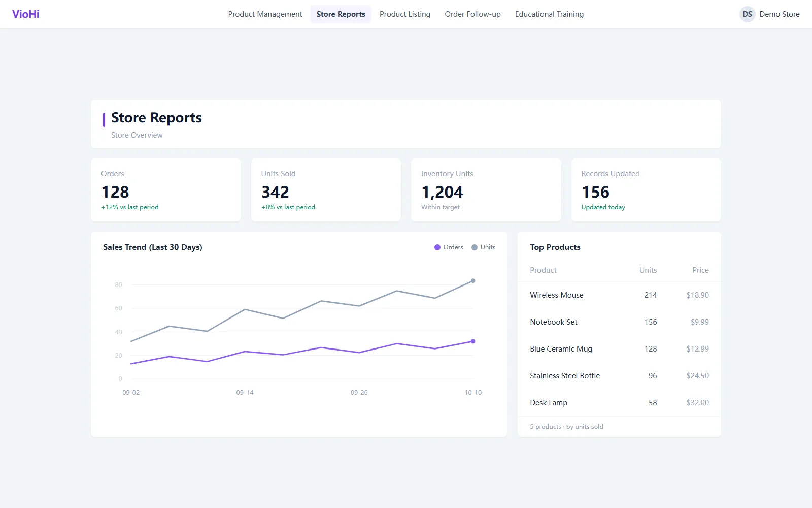Click the Units Sold value 342
Screen dimensions: 812x508
click(275, 192)
